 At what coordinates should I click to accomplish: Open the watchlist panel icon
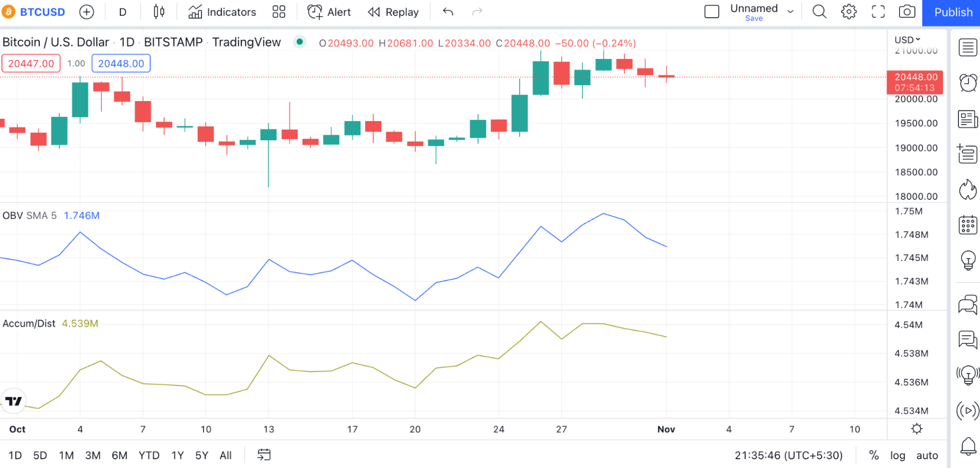tap(968, 48)
